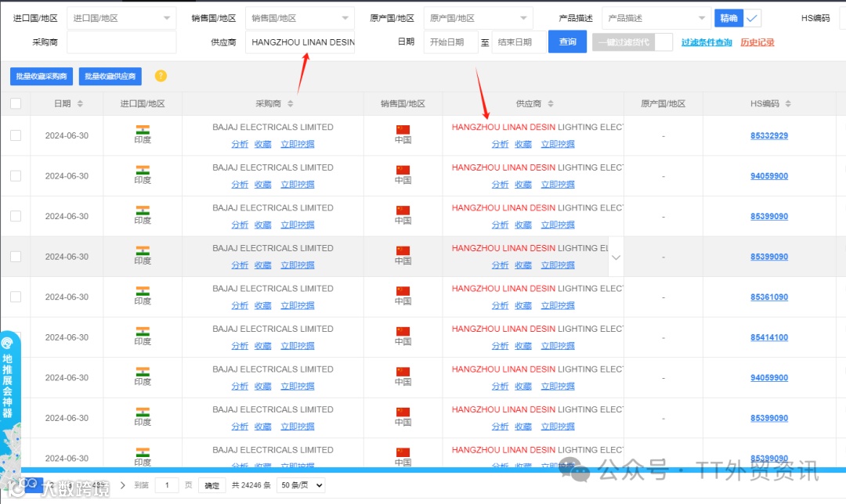The height and width of the screenshot is (504, 846).
Task: Focus the 采购商 input field
Action: [x=121, y=42]
